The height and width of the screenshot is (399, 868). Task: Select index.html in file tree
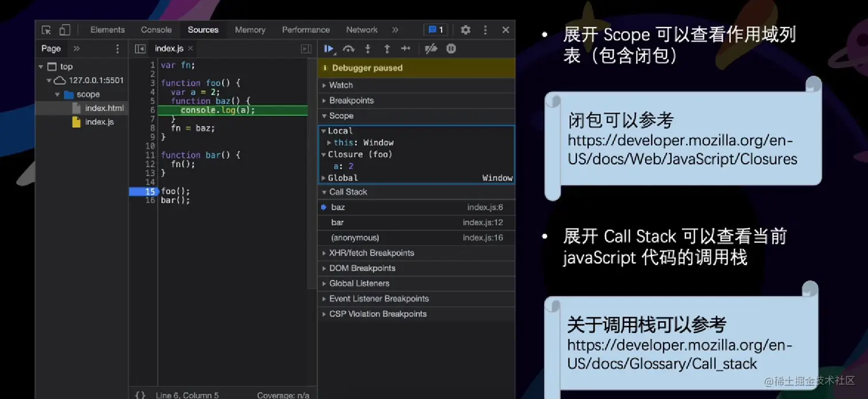pyautogui.click(x=104, y=108)
